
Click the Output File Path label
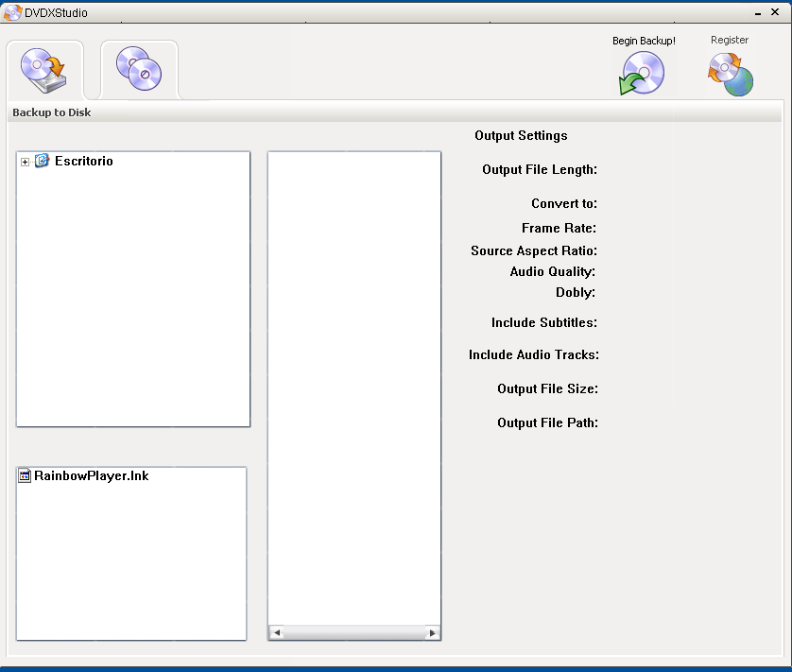[x=547, y=422]
